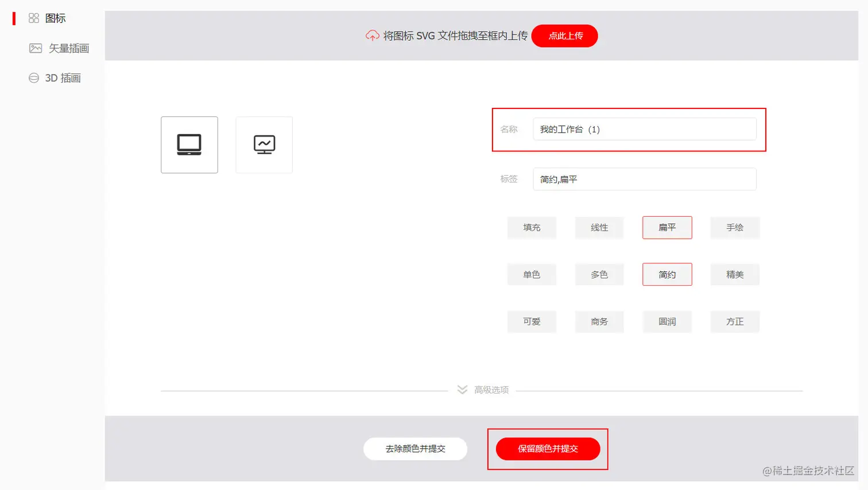Focus the 名称 name input field
This screenshot has height=490, width=868.
tap(644, 129)
